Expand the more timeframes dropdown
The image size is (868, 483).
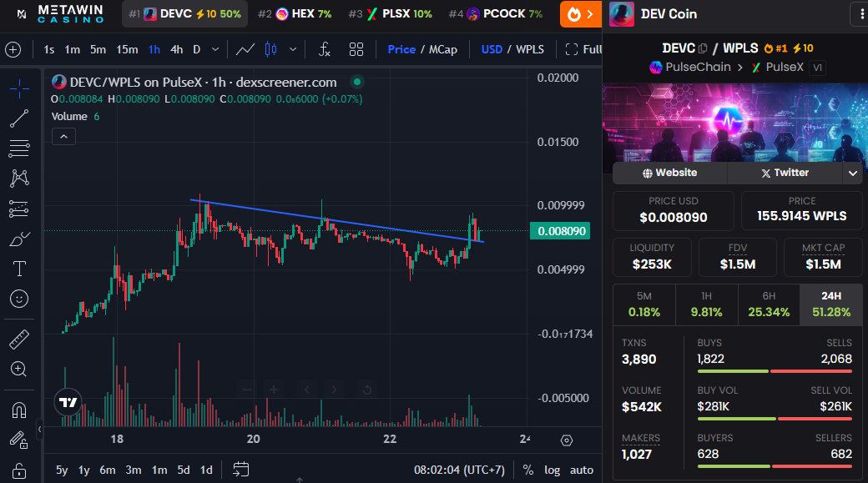215,50
